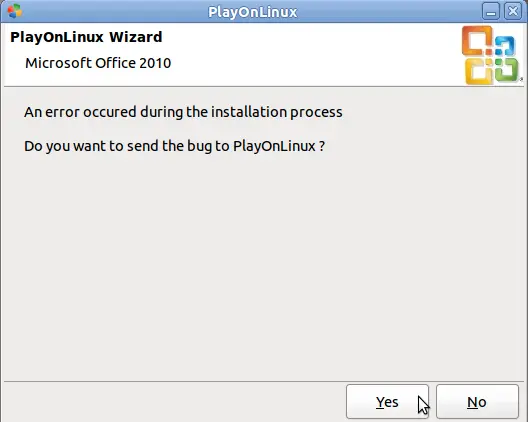The width and height of the screenshot is (528, 422).
Task: Close the PlayOnLinux wizard window
Action: (513, 12)
